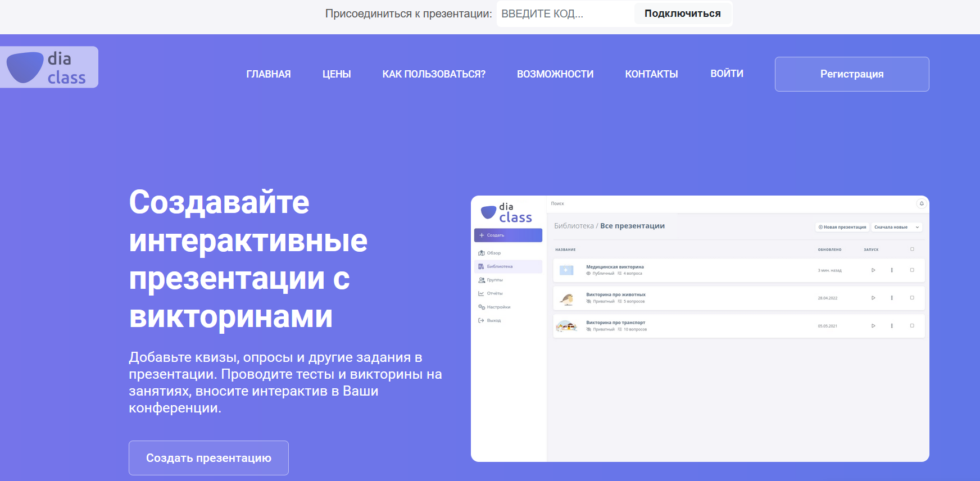Tick checkbox for Медицинская викторина row
Screen dimensions: 980x481
[912, 270]
